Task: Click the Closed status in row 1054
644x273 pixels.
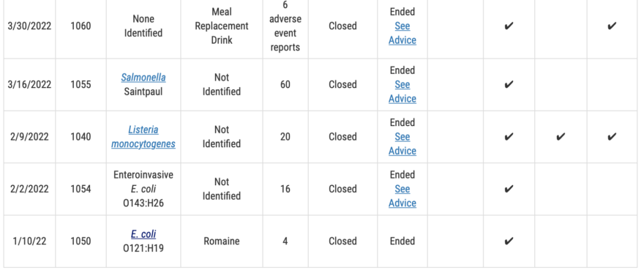Action: (342, 189)
